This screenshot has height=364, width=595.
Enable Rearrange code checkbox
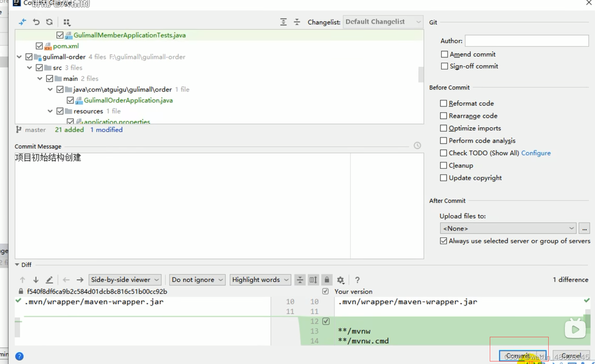pyautogui.click(x=443, y=116)
